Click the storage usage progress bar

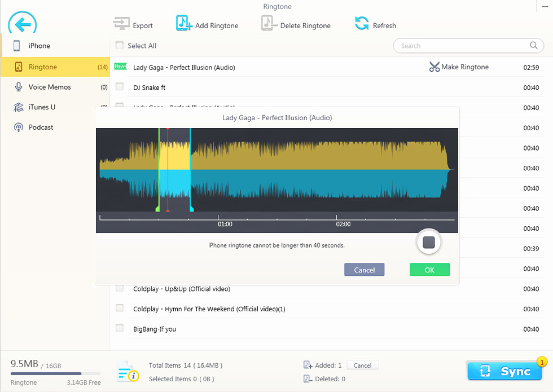(55, 373)
